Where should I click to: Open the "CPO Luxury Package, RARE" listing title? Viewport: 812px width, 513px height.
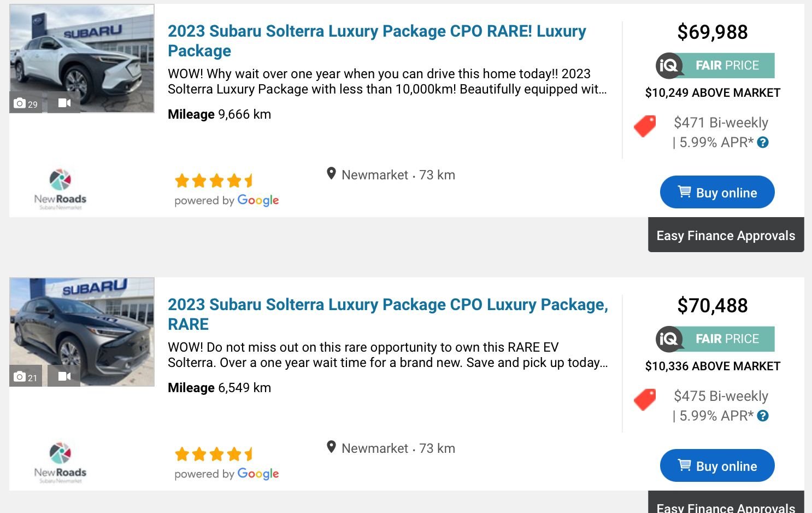coord(387,314)
